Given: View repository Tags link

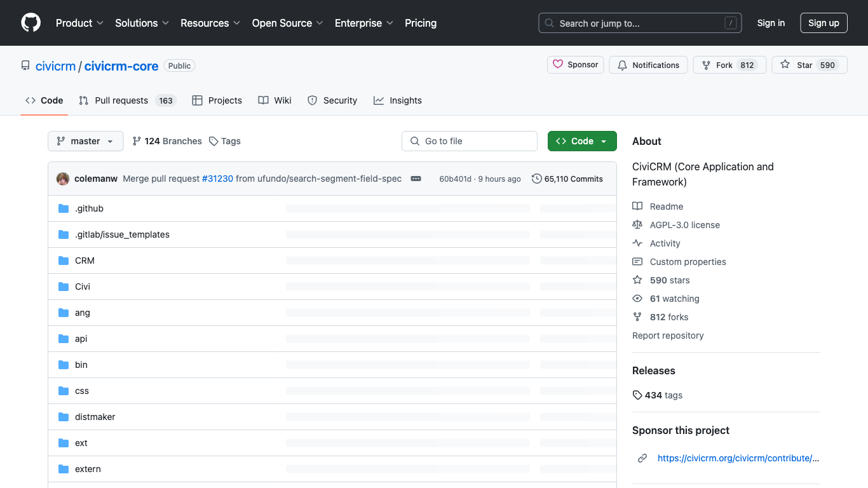Looking at the screenshot, I should (x=225, y=141).
